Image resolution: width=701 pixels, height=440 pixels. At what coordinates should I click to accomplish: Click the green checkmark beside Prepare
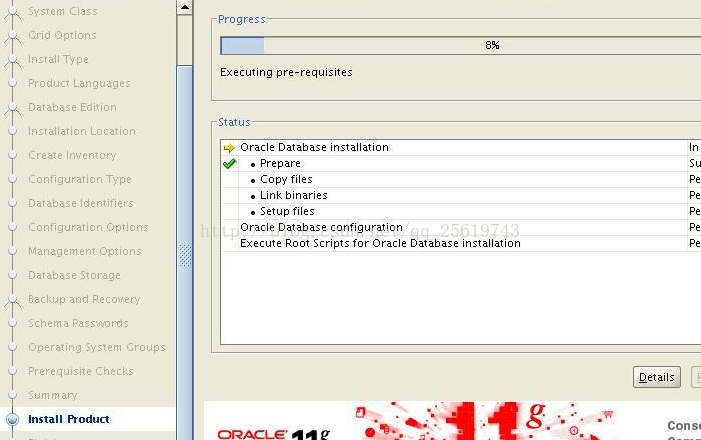coord(229,164)
